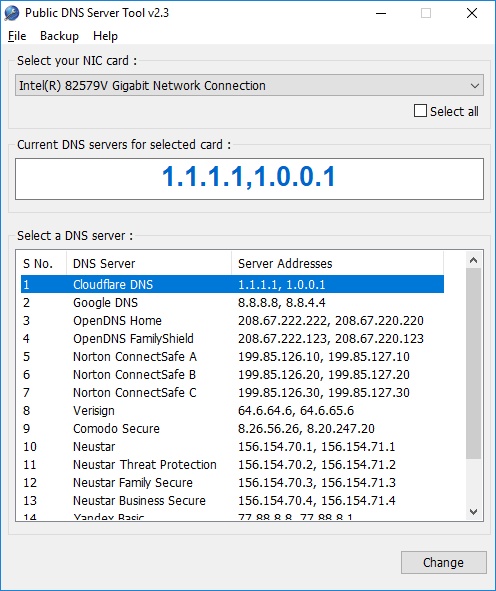Screen dimensions: 496x591
Task: Open the Help menu
Action: 105,36
